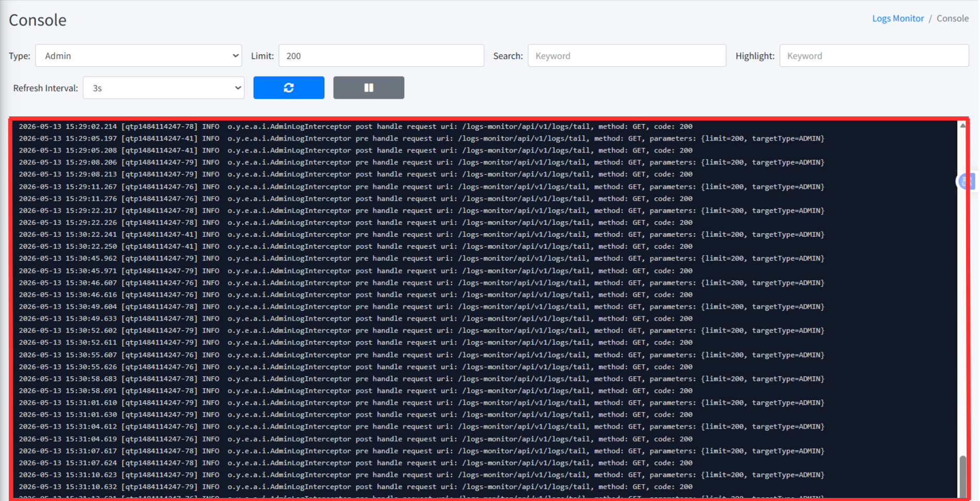Click the floating assistant icon at right edge
This screenshot has height=501, width=980.
tap(966, 181)
